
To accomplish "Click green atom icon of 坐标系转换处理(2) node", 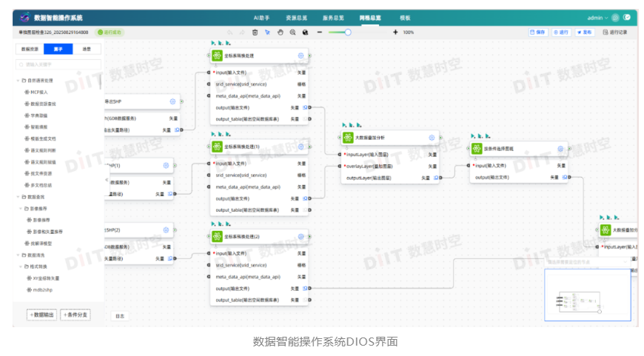I will [217, 236].
